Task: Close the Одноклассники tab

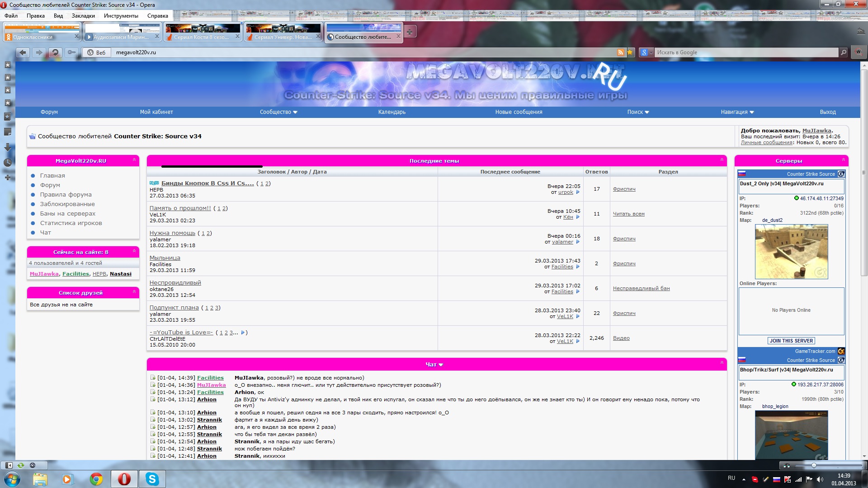Action: point(76,37)
